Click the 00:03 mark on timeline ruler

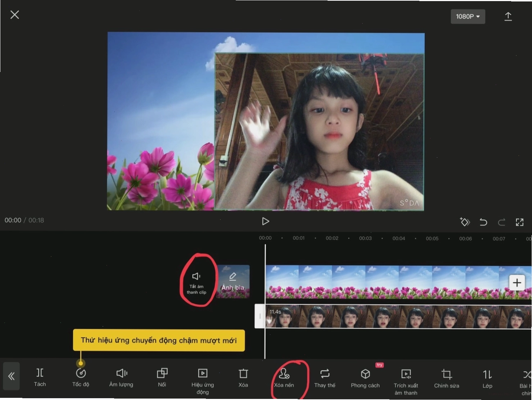click(365, 238)
